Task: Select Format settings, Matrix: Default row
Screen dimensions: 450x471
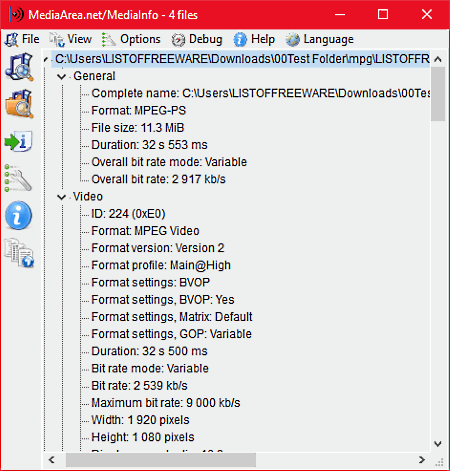Action: coord(172,317)
